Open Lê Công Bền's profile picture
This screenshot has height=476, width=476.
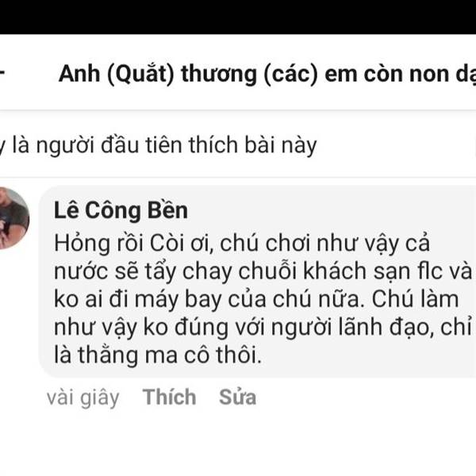(14, 218)
